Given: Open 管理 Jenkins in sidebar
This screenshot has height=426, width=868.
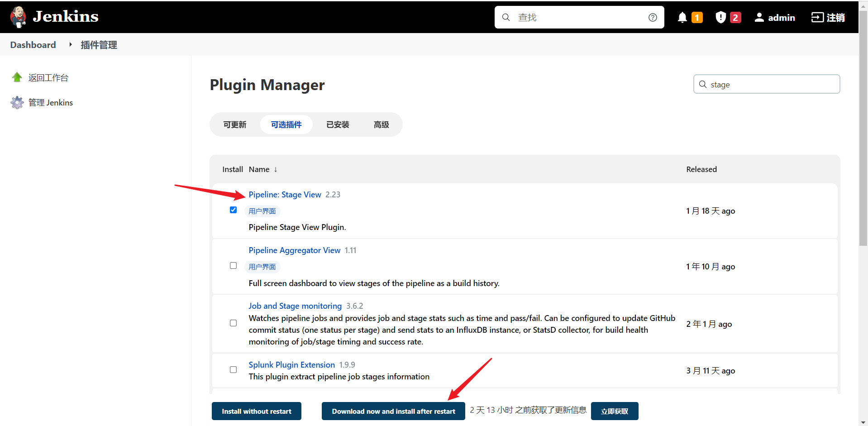Looking at the screenshot, I should [50, 102].
